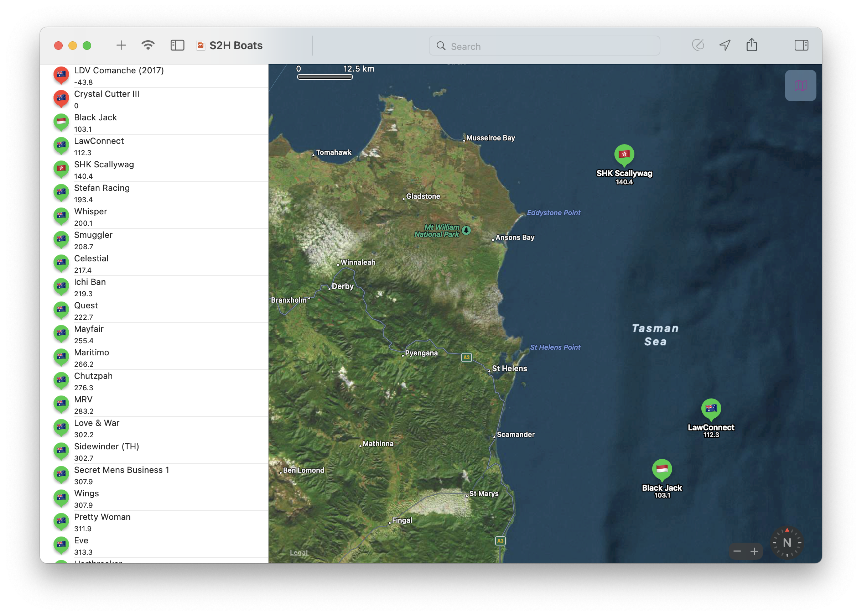Select the Maritimo row
Image resolution: width=862 pixels, height=616 pixels.
[x=154, y=358]
